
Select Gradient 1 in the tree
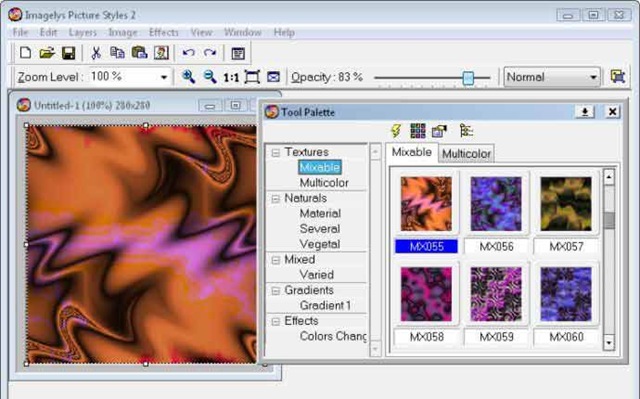pos(325,306)
